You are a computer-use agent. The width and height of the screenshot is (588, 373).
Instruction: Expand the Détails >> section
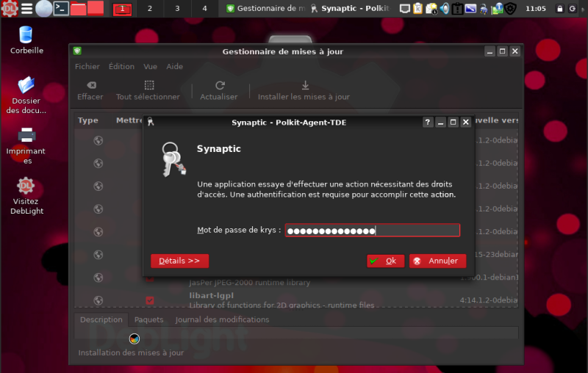pyautogui.click(x=179, y=261)
